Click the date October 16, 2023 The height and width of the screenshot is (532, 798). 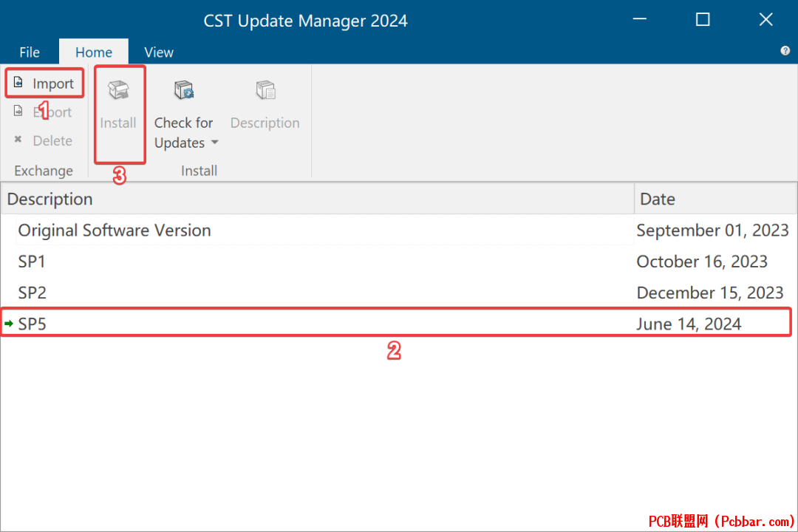tap(702, 261)
